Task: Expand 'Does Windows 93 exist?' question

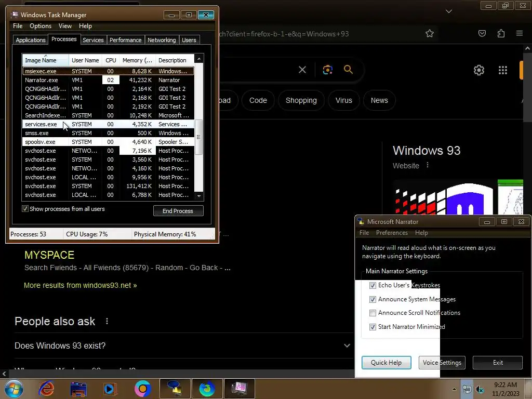Action: pos(182,345)
